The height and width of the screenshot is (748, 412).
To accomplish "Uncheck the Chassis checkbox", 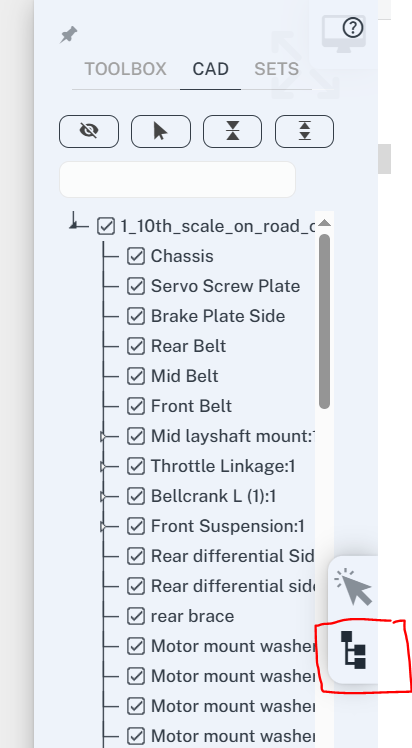I will [136, 256].
